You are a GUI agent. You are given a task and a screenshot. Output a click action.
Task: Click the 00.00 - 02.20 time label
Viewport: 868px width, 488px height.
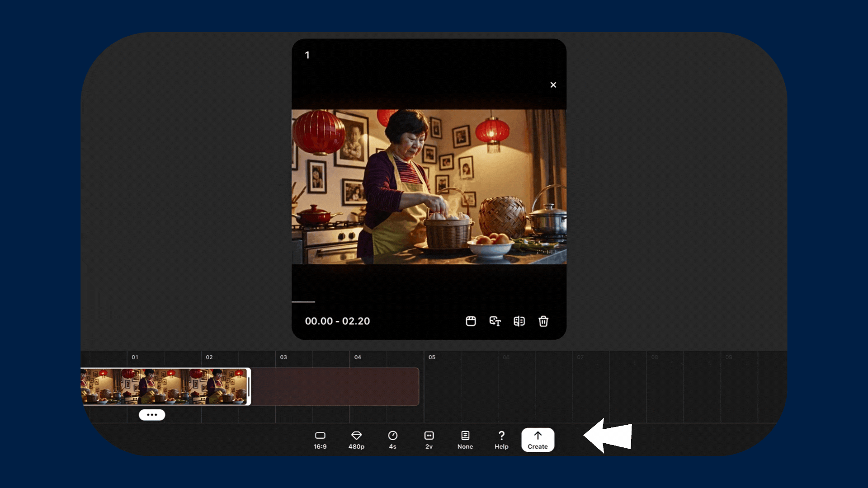[337, 321]
